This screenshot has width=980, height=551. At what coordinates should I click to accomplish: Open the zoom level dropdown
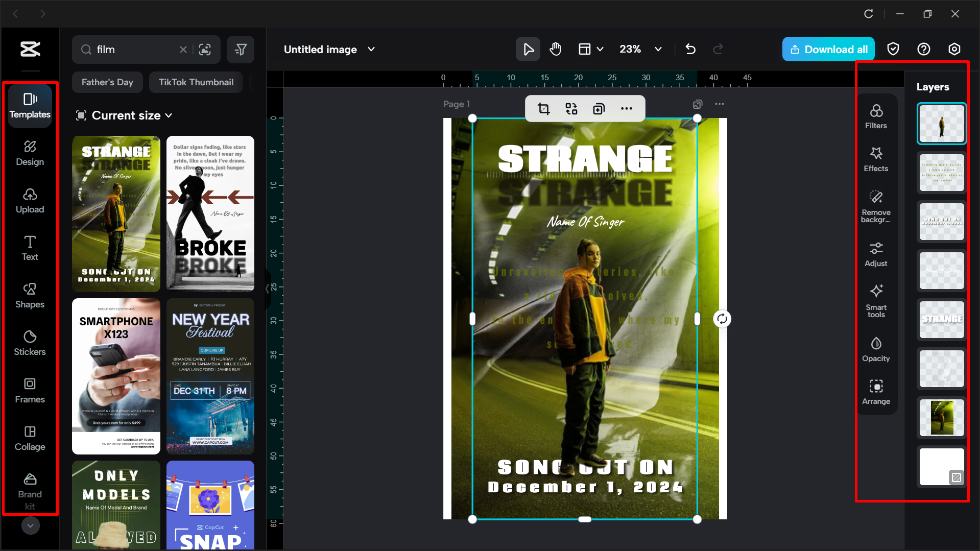point(658,49)
